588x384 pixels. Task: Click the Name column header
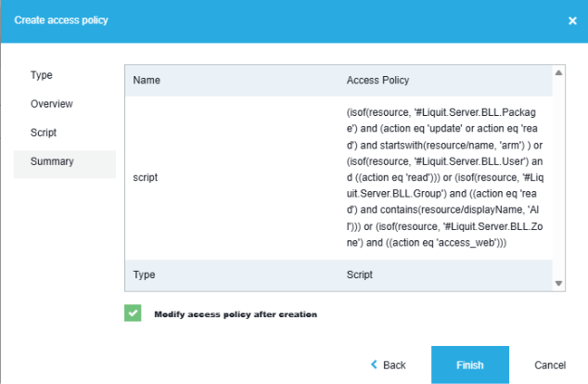pos(147,80)
